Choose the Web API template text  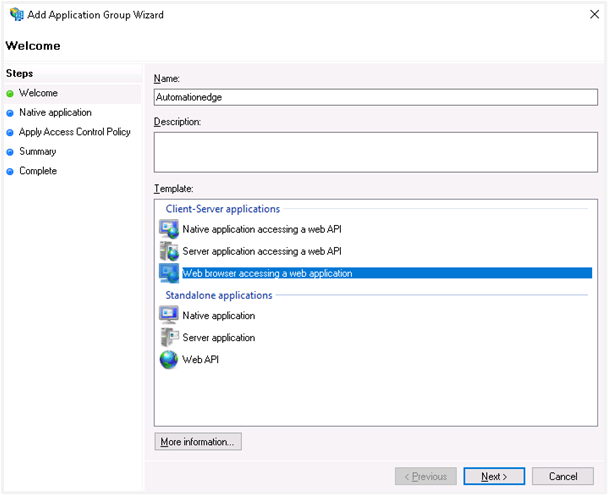click(x=200, y=360)
